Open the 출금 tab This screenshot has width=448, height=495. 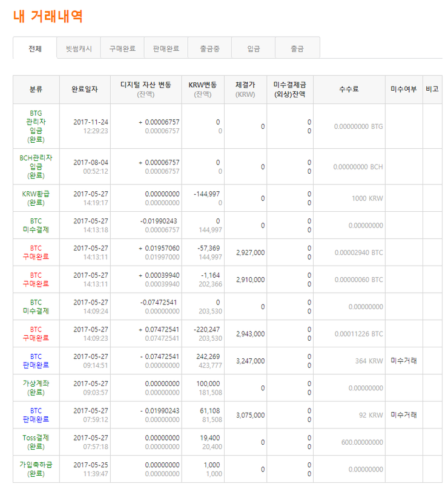(297, 48)
